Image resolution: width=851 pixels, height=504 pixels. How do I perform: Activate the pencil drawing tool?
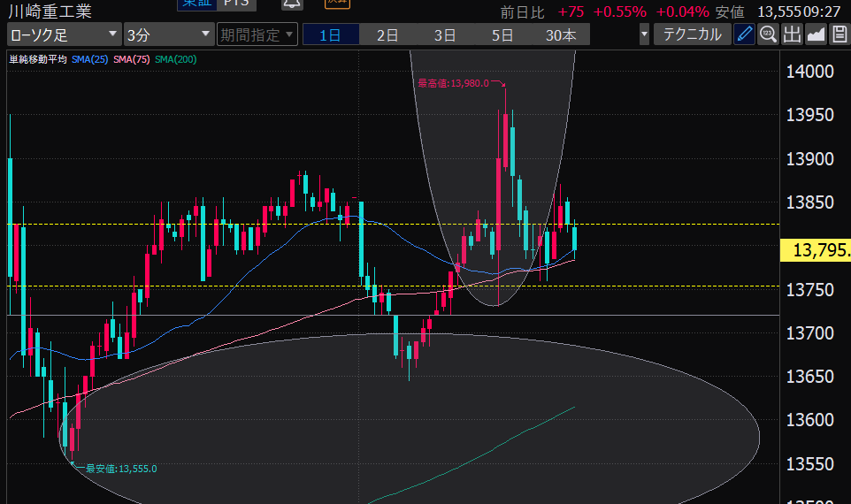pyautogui.click(x=745, y=35)
